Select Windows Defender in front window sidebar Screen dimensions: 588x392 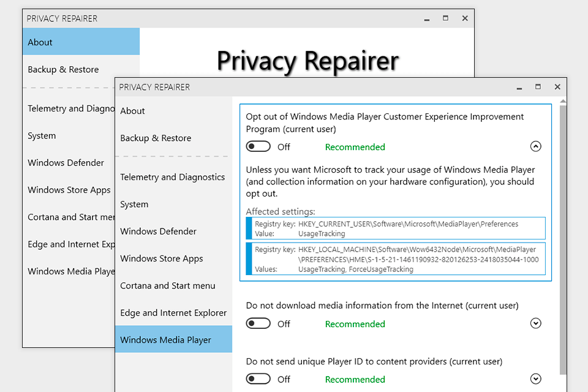[173, 232]
